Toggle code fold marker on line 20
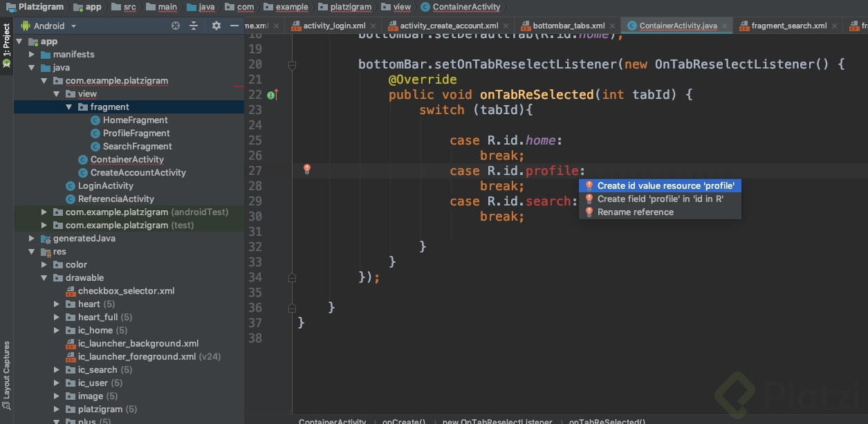This screenshot has width=868, height=424. pyautogui.click(x=292, y=65)
